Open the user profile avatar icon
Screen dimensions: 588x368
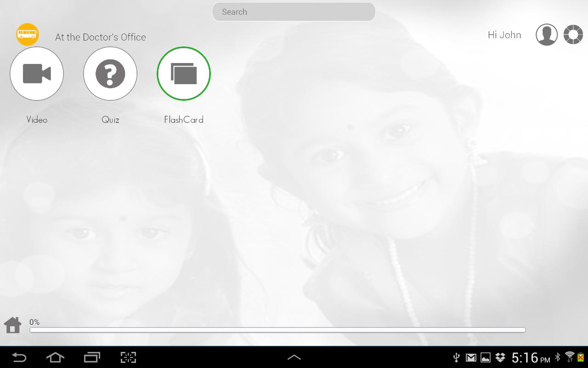(x=547, y=35)
